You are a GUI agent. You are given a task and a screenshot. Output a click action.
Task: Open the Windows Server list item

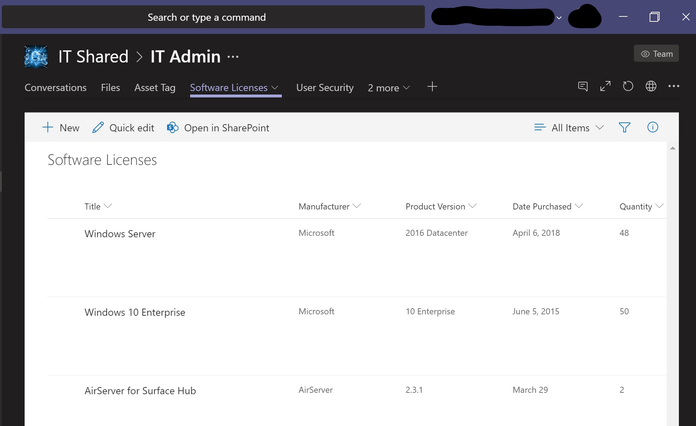pyautogui.click(x=120, y=234)
